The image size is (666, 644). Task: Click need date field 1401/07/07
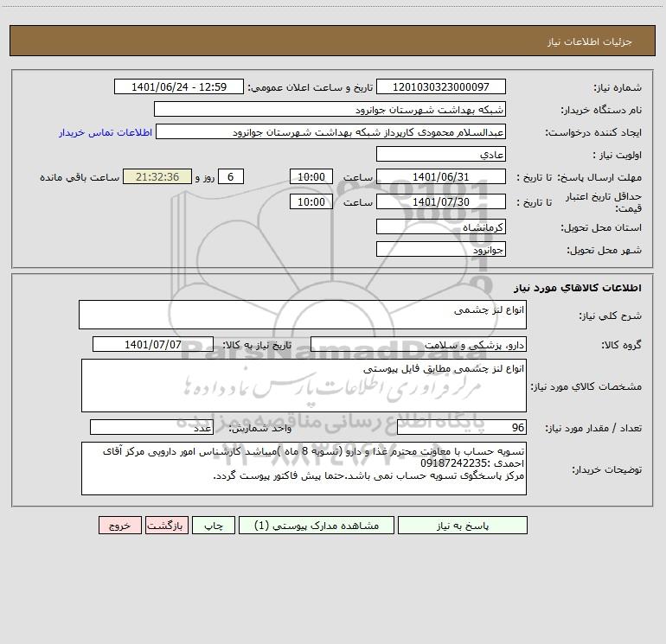[x=153, y=344]
